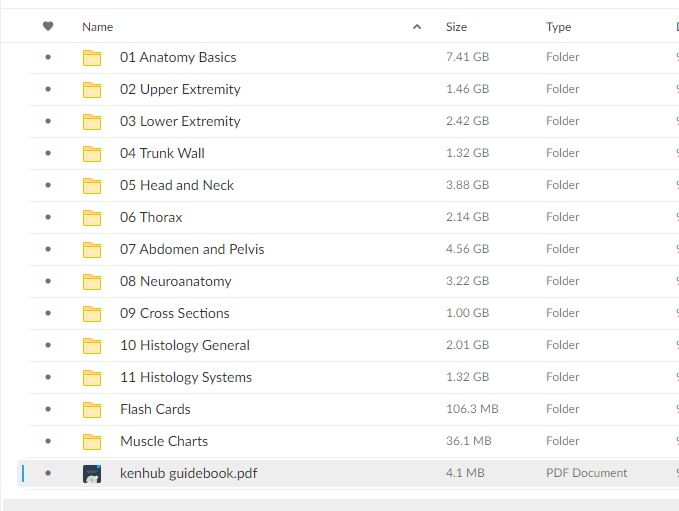Viewport: 679px width, 511px height.
Task: Click the folder icon for 02 Upper Extremity
Action: 92,90
